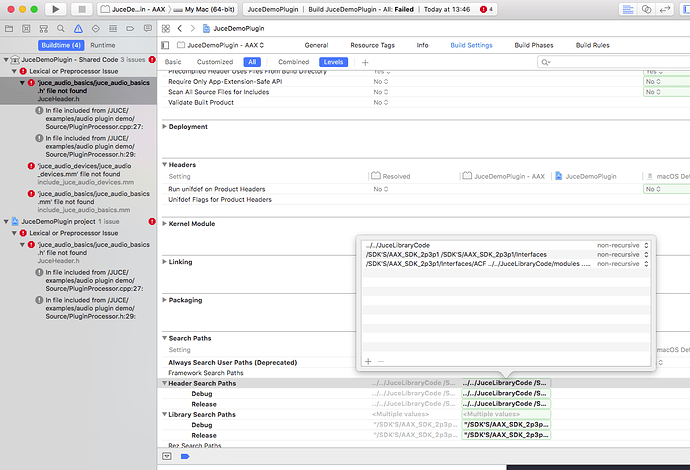Open the Info tab
This screenshot has height=470, width=690.
point(422,45)
